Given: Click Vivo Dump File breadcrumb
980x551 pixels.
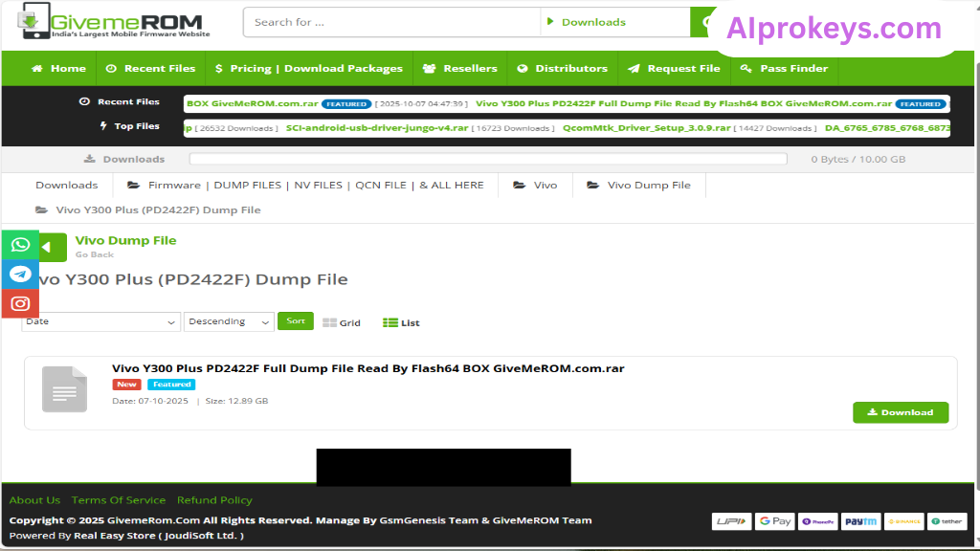Looking at the screenshot, I should (x=638, y=185).
